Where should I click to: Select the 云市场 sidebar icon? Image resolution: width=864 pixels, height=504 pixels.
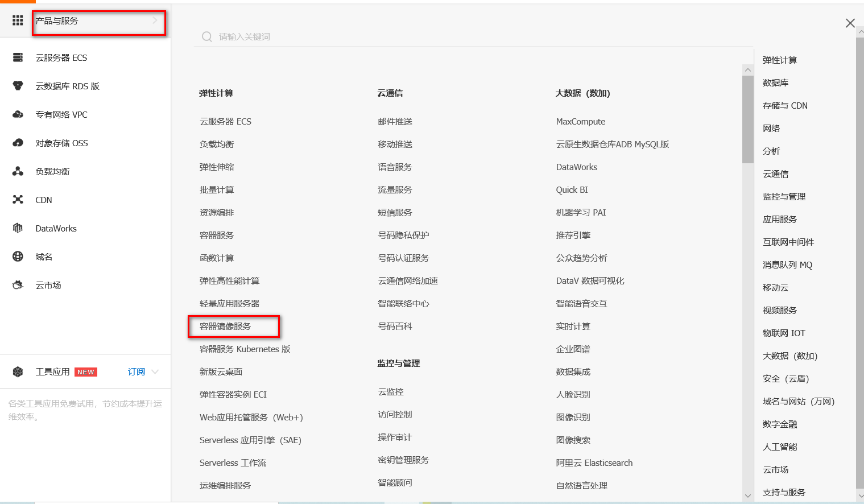tap(18, 285)
